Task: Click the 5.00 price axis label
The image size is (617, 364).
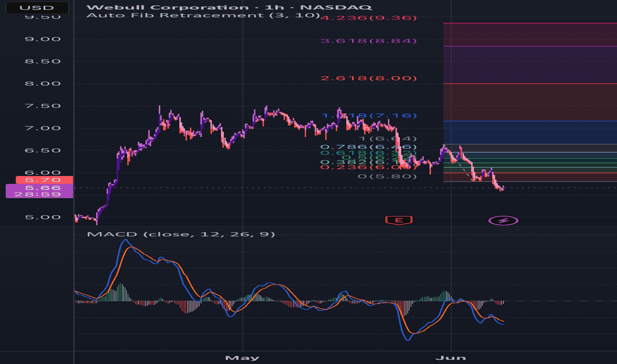Action: [x=42, y=217]
